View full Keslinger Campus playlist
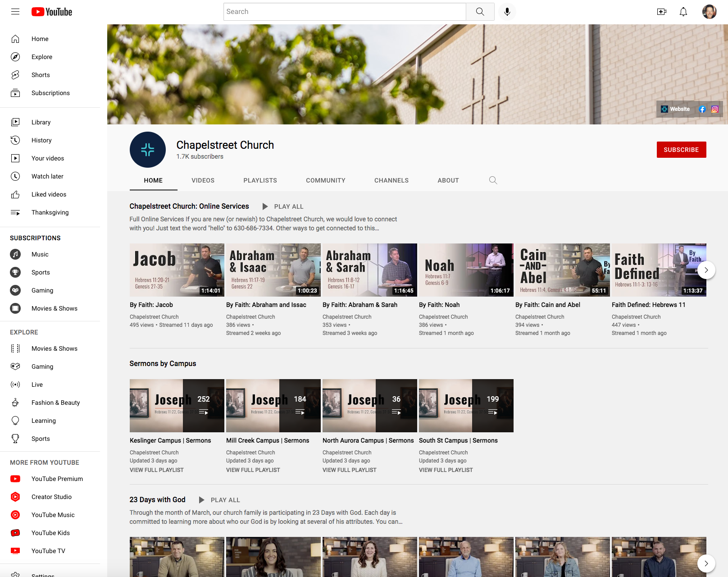 [157, 470]
